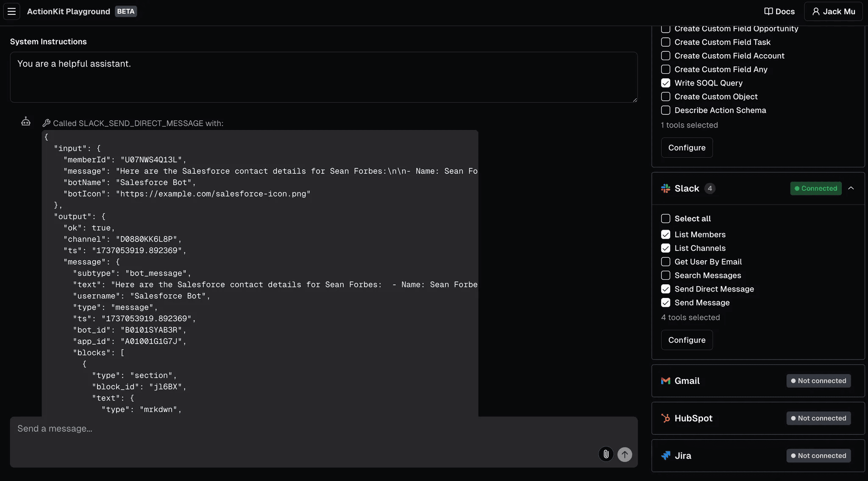This screenshot has width=868, height=481.
Task: Open the hamburger menu
Action: point(11,11)
